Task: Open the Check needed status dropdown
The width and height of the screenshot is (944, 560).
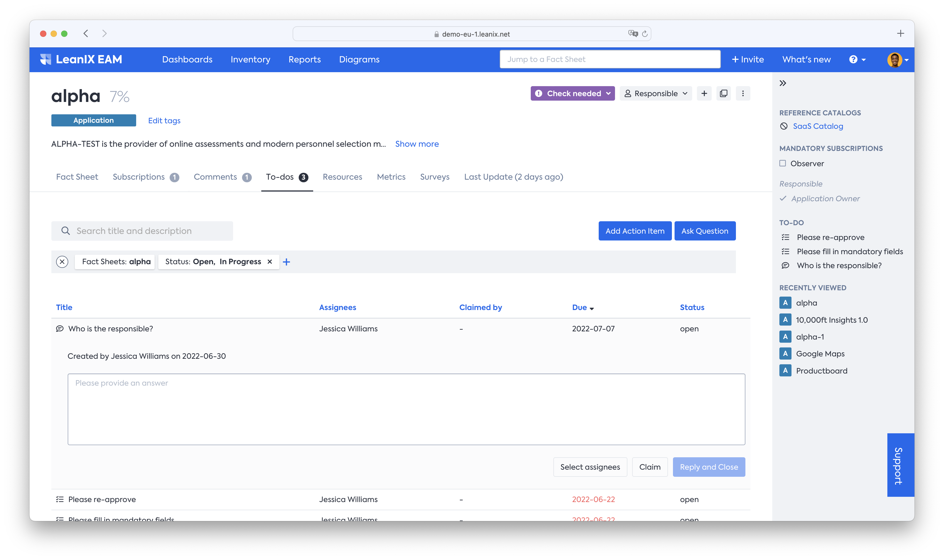Action: (x=572, y=93)
